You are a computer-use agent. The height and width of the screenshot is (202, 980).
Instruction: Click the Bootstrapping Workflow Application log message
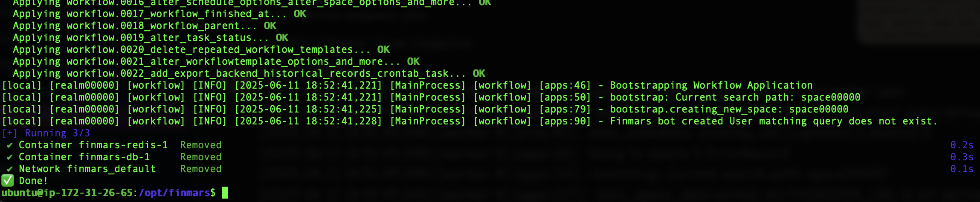(x=711, y=85)
